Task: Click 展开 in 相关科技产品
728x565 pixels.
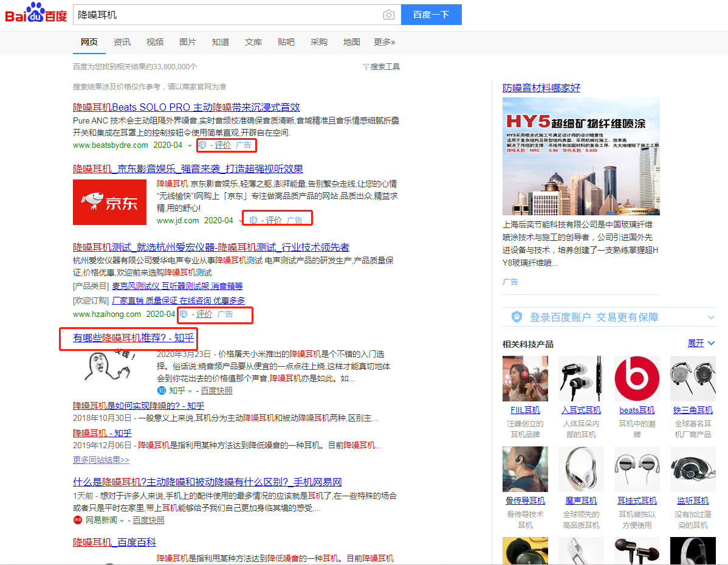Action: click(701, 344)
